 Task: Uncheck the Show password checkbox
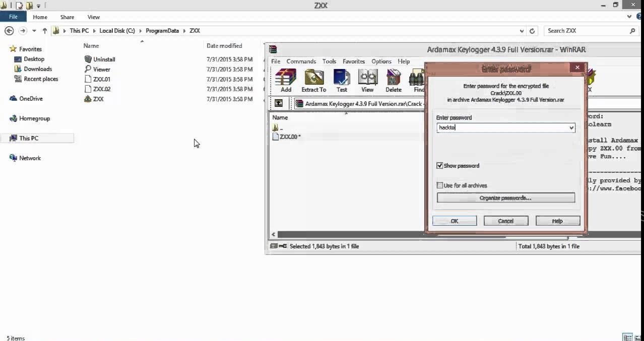[440, 166]
